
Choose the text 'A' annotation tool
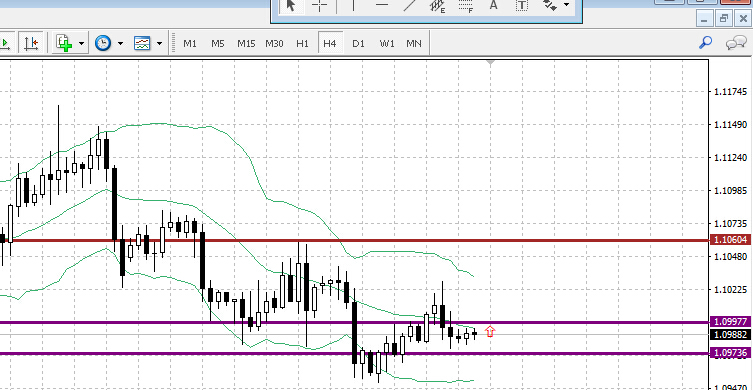[x=493, y=6]
